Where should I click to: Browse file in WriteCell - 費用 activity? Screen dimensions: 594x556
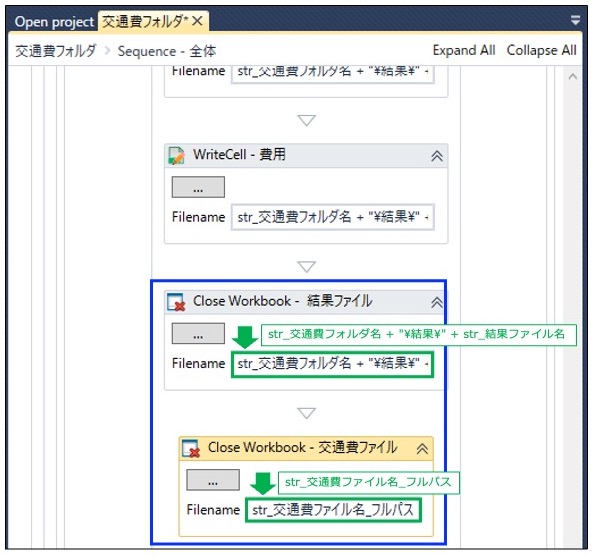[x=198, y=187]
